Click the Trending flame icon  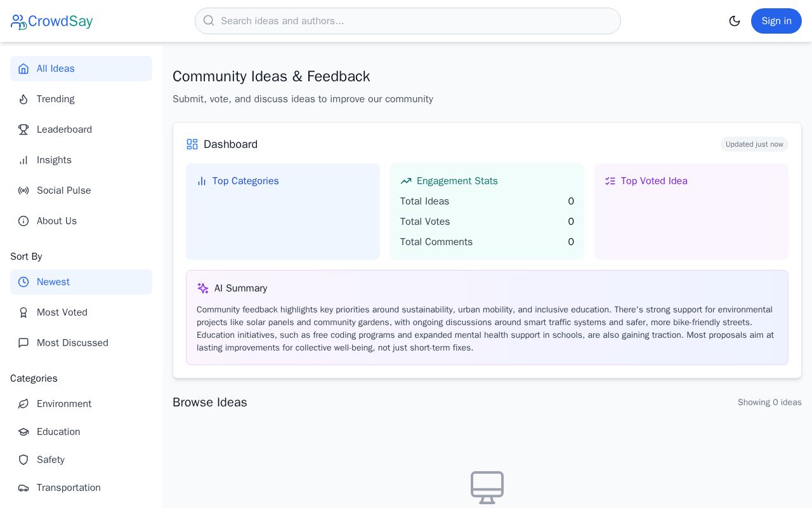(23, 99)
